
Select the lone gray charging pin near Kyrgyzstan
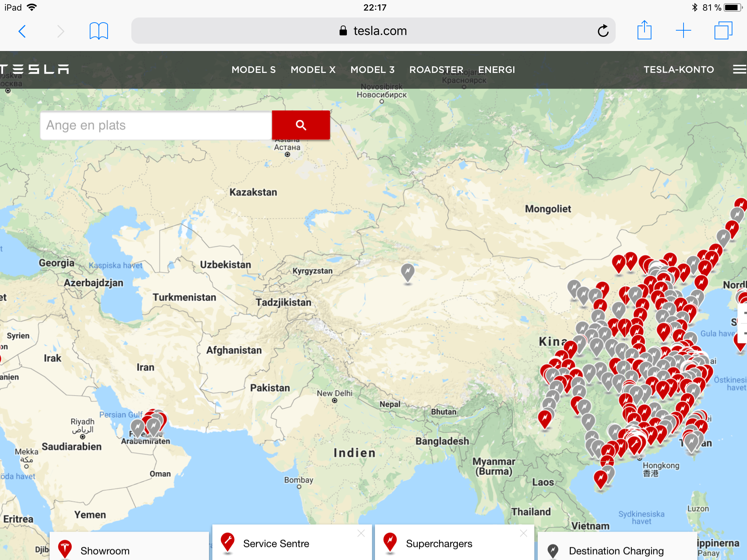(x=408, y=272)
